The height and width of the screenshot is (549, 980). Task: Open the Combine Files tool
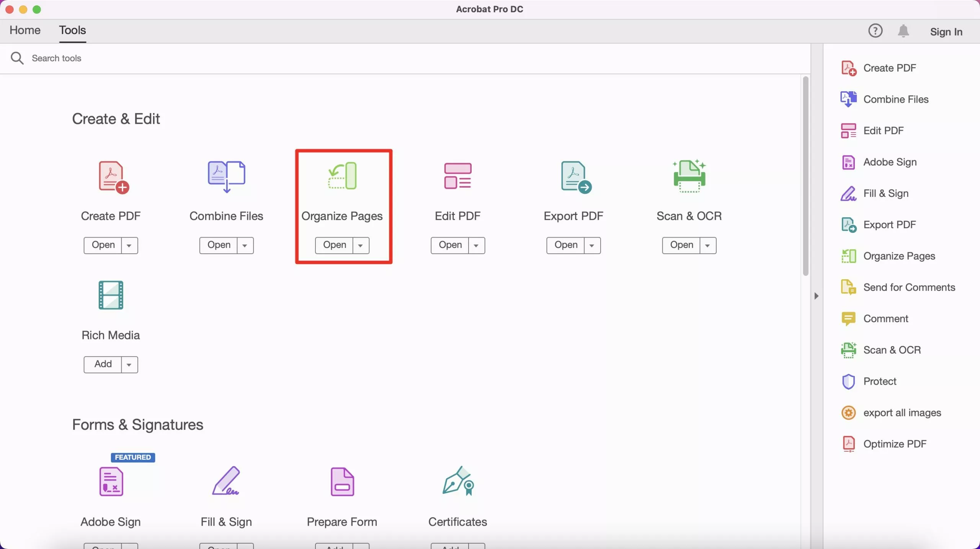click(219, 244)
